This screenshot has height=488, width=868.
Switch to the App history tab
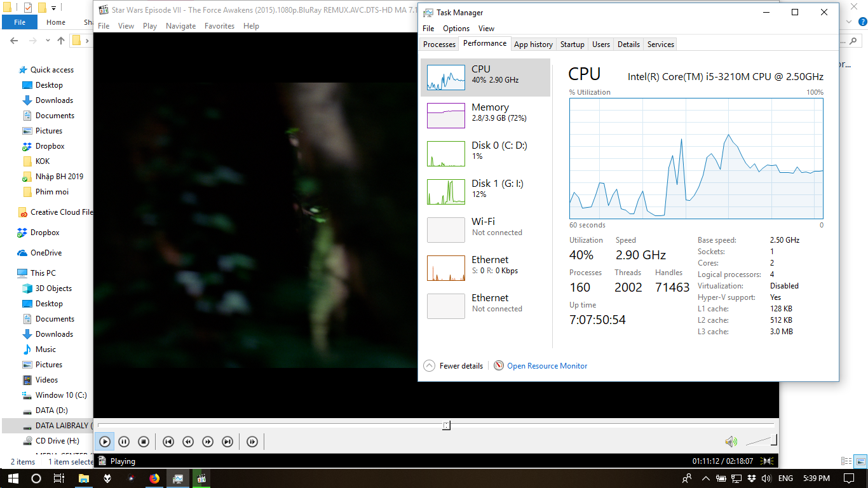(533, 44)
